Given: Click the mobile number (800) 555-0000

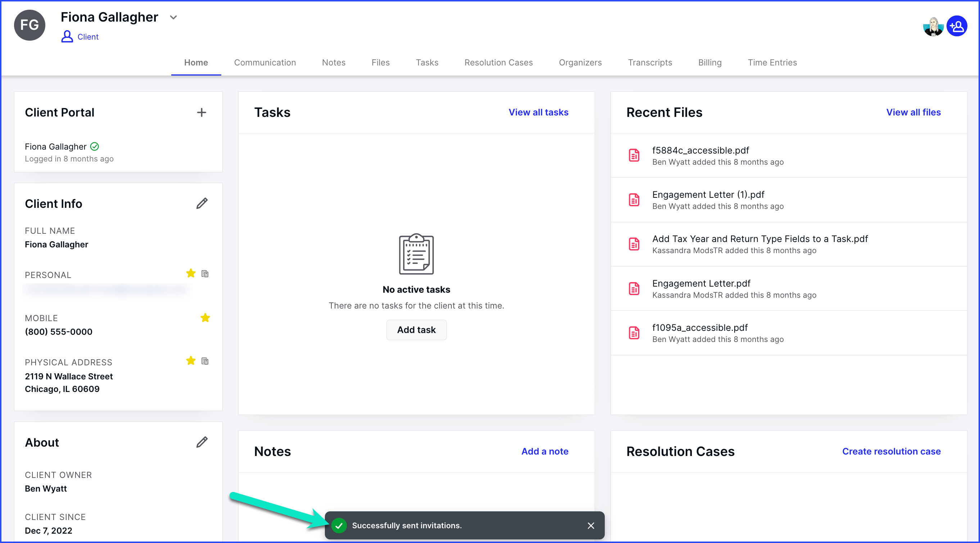Looking at the screenshot, I should tap(59, 332).
